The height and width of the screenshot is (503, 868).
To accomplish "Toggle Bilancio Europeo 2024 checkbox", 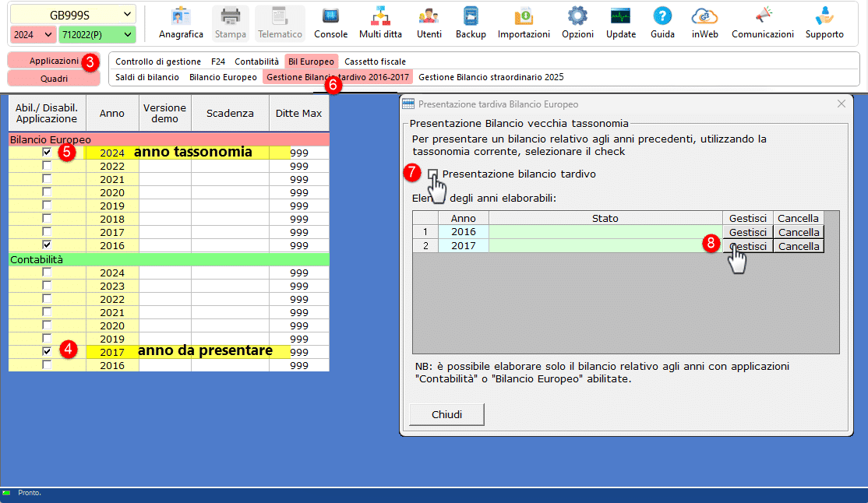I will [x=48, y=153].
